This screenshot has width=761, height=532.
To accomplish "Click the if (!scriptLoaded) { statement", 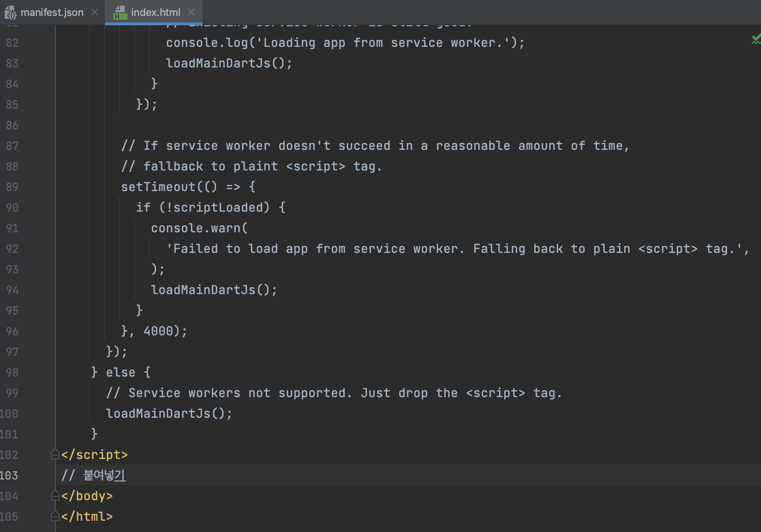I will click(211, 207).
